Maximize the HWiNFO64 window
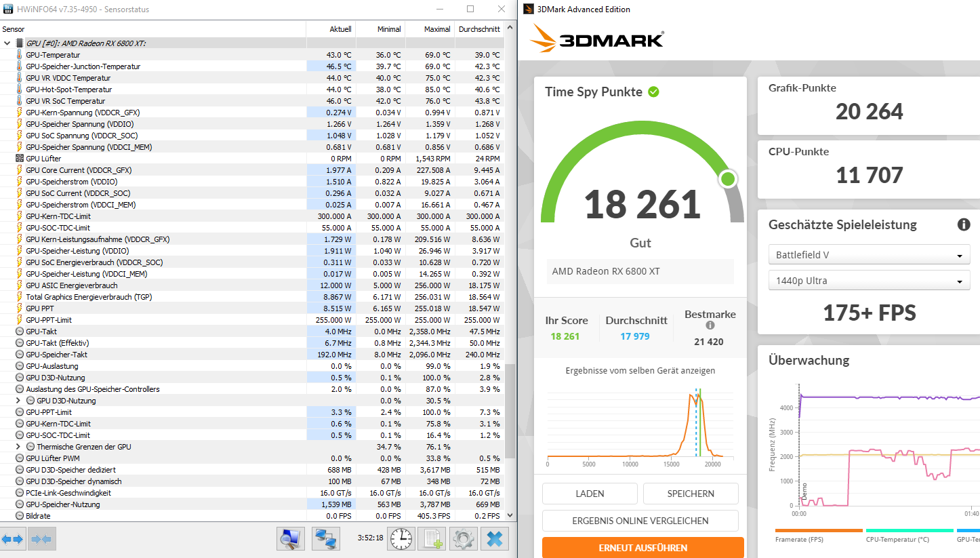The image size is (980, 558). [x=470, y=9]
